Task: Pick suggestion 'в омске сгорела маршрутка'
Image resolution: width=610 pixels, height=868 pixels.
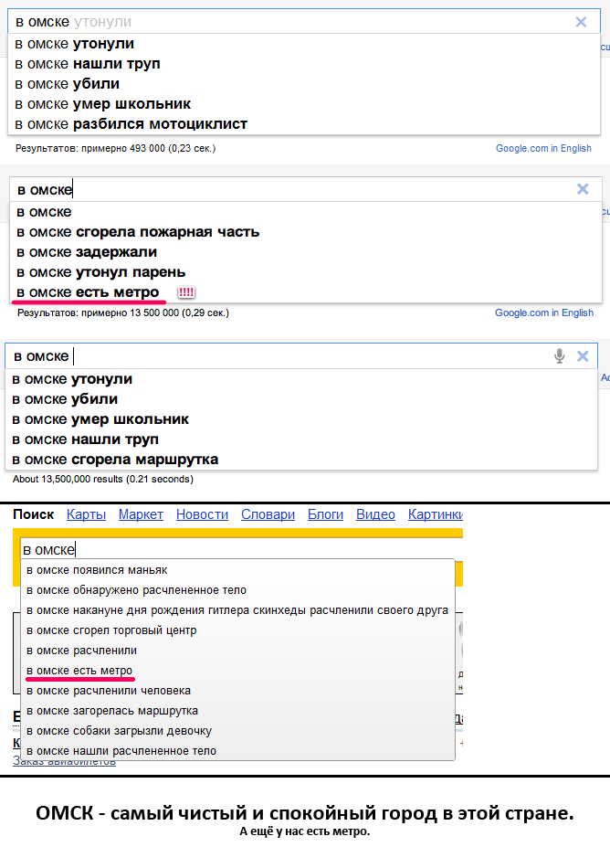Action: [x=115, y=460]
